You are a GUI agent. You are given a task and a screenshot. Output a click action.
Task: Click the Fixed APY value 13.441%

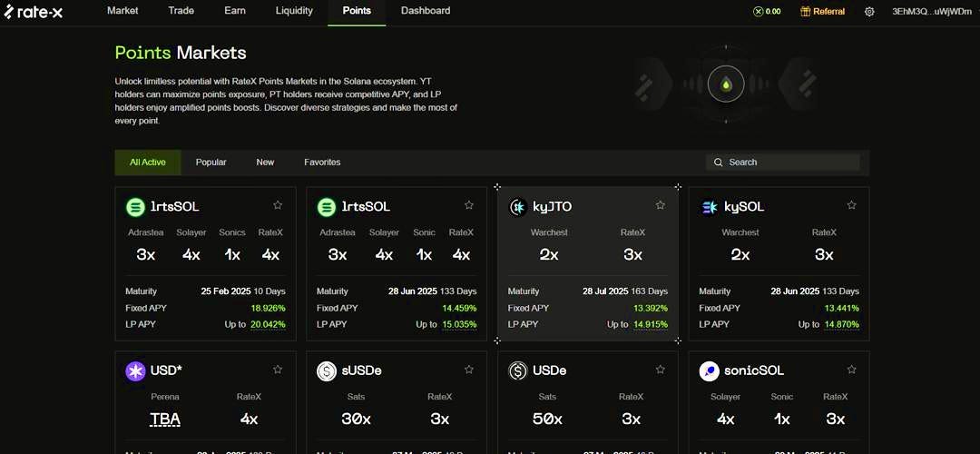[842, 309]
